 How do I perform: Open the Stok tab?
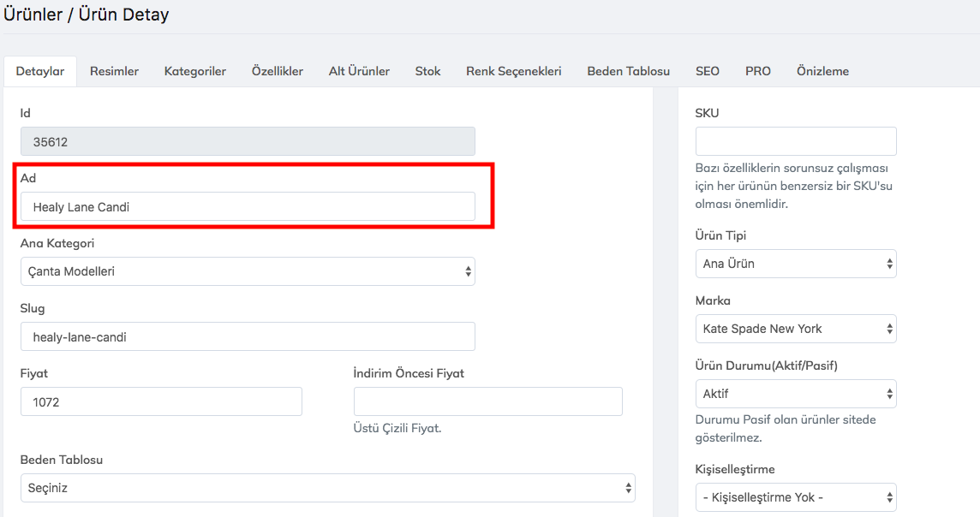click(427, 71)
